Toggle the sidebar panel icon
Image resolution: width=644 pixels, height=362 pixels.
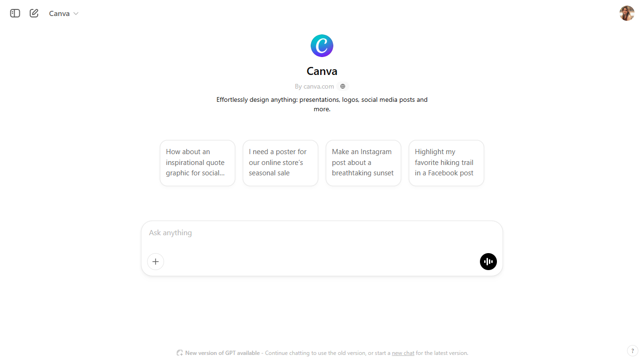tap(15, 13)
